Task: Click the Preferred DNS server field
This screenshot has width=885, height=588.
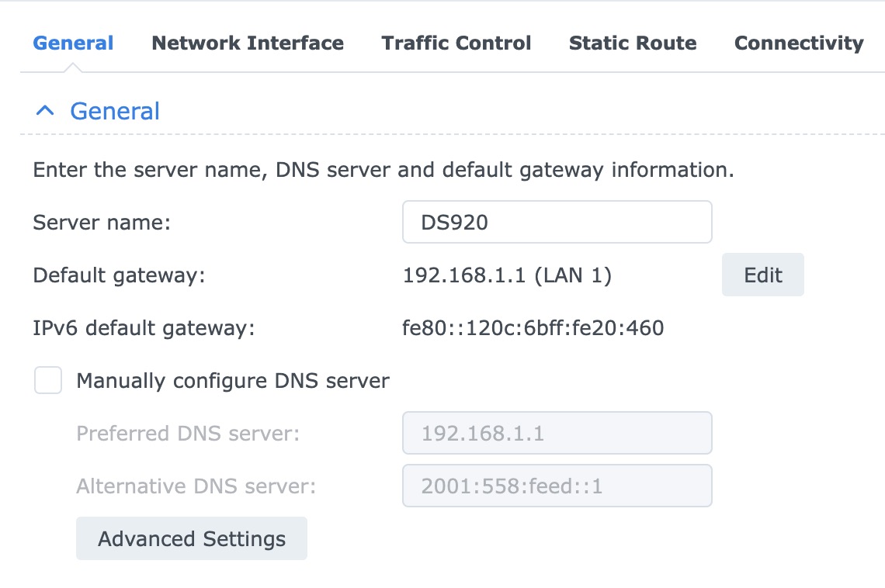Action: tap(557, 433)
